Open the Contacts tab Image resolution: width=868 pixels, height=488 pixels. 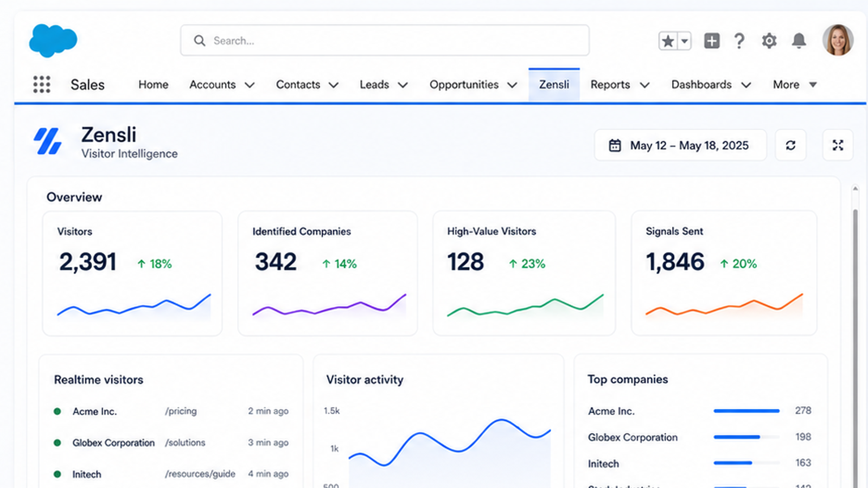pos(298,85)
